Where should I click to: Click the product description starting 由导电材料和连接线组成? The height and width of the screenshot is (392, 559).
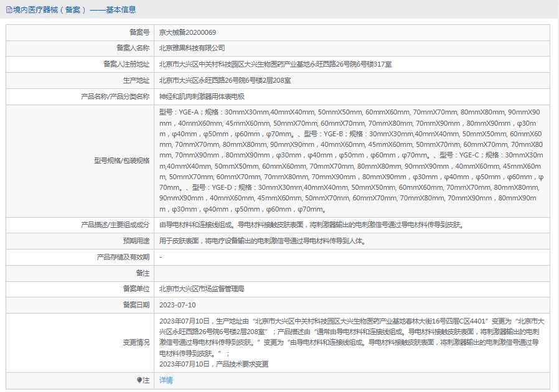click(312, 225)
